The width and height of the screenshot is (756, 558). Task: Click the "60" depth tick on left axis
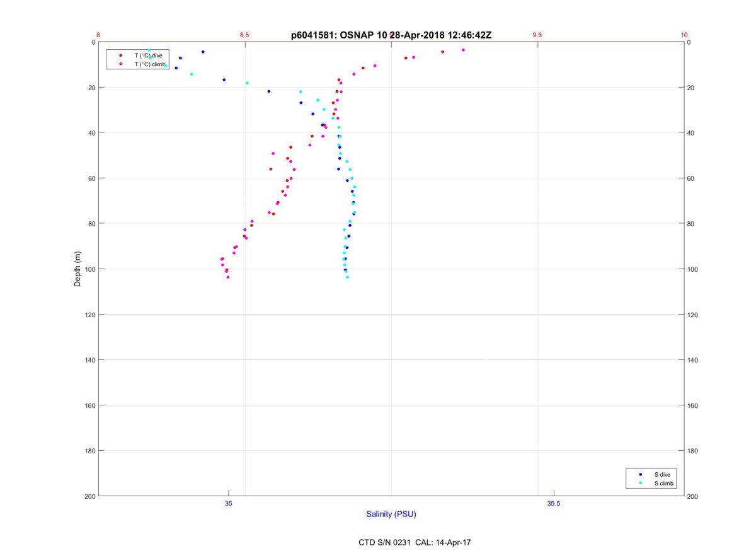point(91,178)
